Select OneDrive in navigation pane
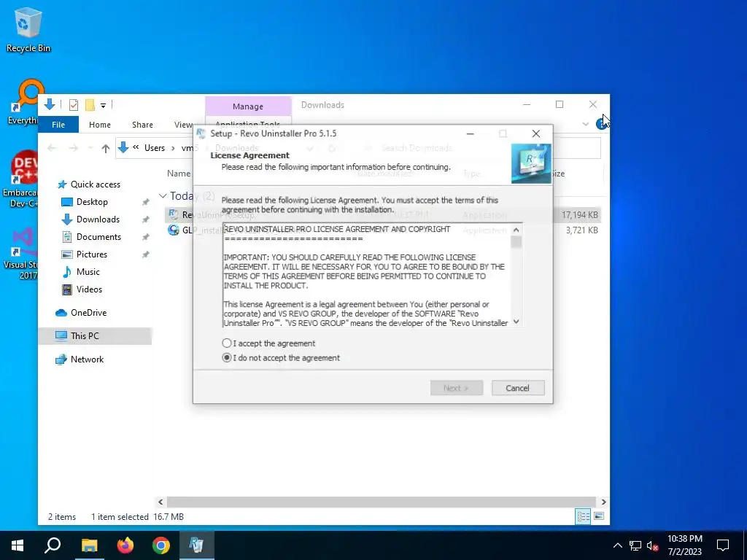The width and height of the screenshot is (747, 560). click(88, 313)
